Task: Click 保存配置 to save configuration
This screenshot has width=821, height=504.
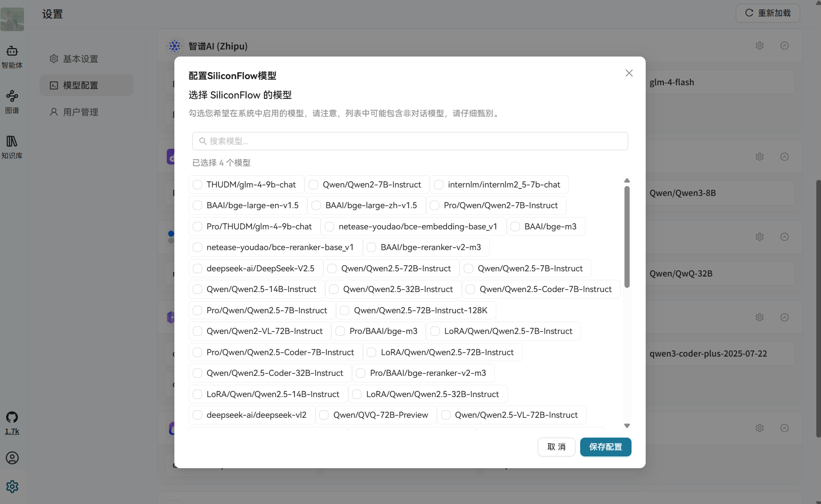Action: [x=606, y=447]
